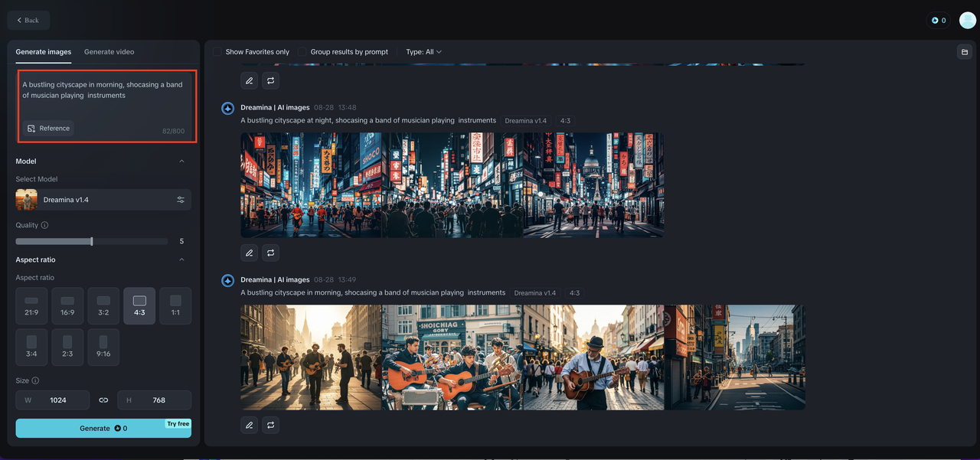This screenshot has width=980, height=460.
Task: Open the Type: All dropdown
Action: coord(423,52)
